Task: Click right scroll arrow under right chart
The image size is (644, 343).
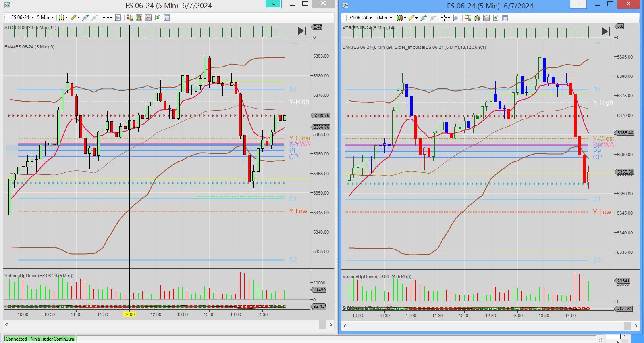Action: [636, 326]
